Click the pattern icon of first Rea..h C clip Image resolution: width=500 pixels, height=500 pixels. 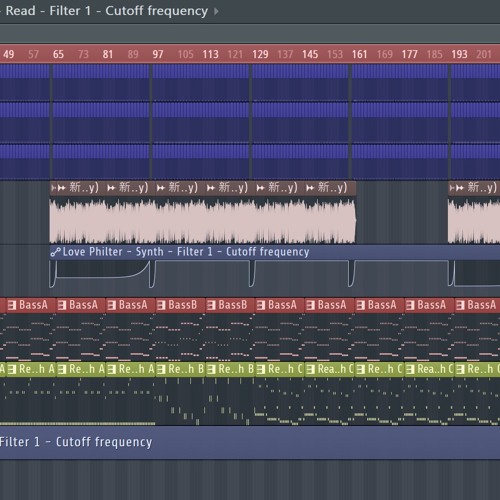[x=311, y=369]
